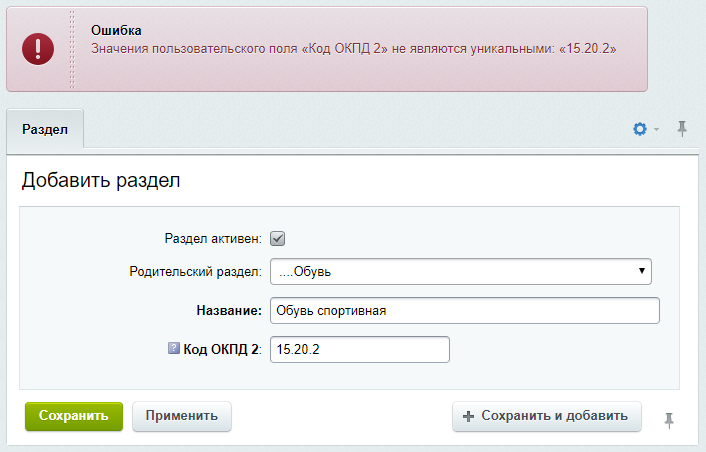Open the gear settings icon
Screen dimensions: 706x452
[640, 129]
